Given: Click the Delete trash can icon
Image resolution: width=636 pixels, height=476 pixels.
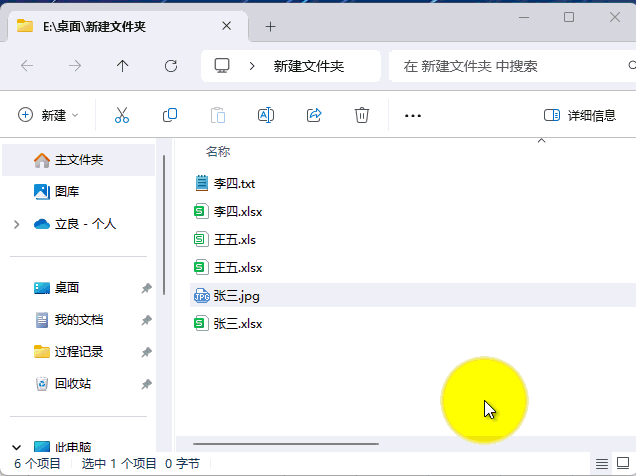Looking at the screenshot, I should click(x=362, y=115).
